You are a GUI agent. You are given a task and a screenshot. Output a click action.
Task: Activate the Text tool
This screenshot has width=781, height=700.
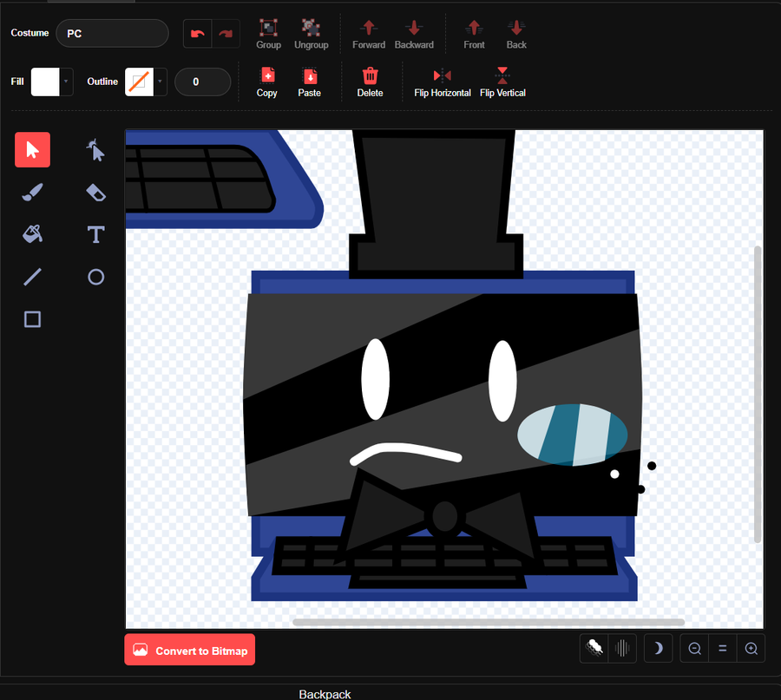point(95,234)
